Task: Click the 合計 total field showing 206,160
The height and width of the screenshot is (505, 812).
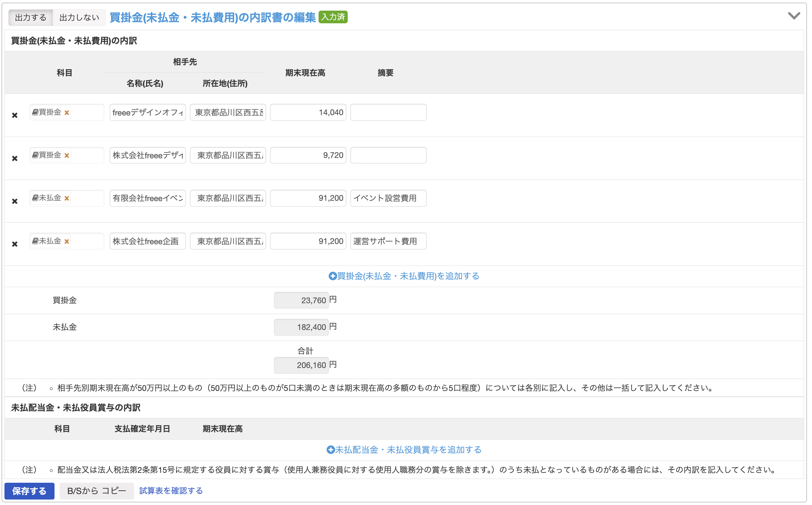Action: pos(301,365)
